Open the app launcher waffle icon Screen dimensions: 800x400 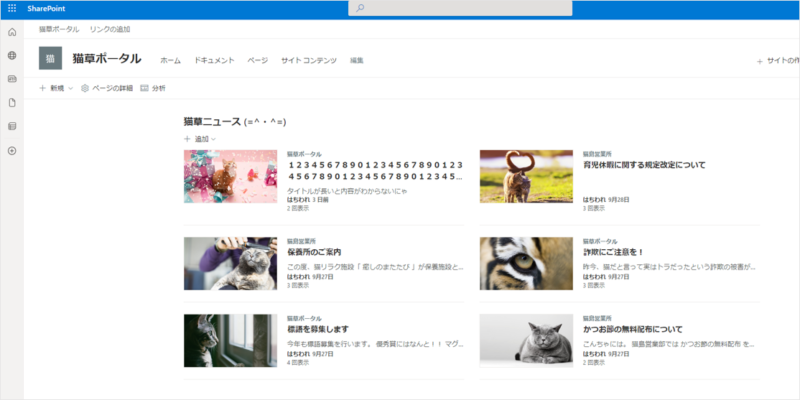tap(12, 8)
